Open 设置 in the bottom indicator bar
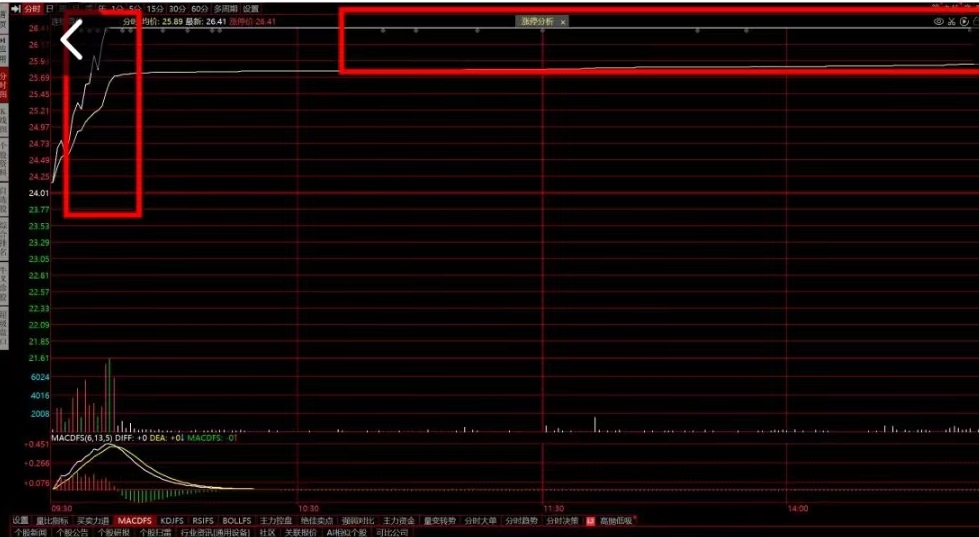The width and height of the screenshot is (979, 537). [20, 520]
